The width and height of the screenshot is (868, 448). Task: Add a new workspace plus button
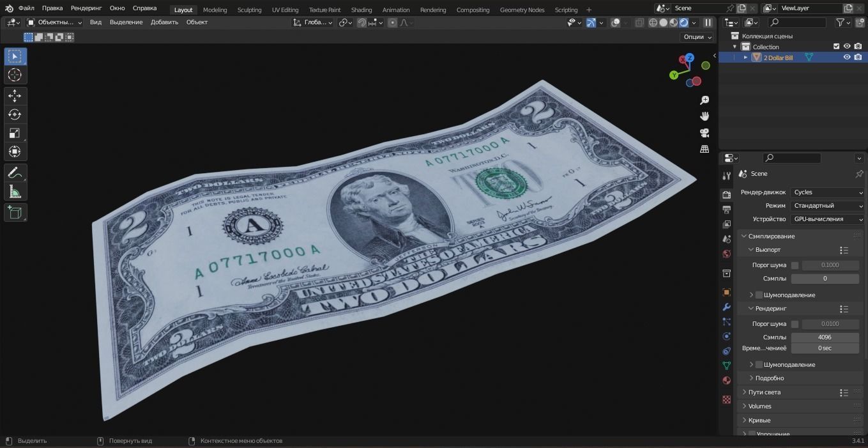pyautogui.click(x=589, y=10)
